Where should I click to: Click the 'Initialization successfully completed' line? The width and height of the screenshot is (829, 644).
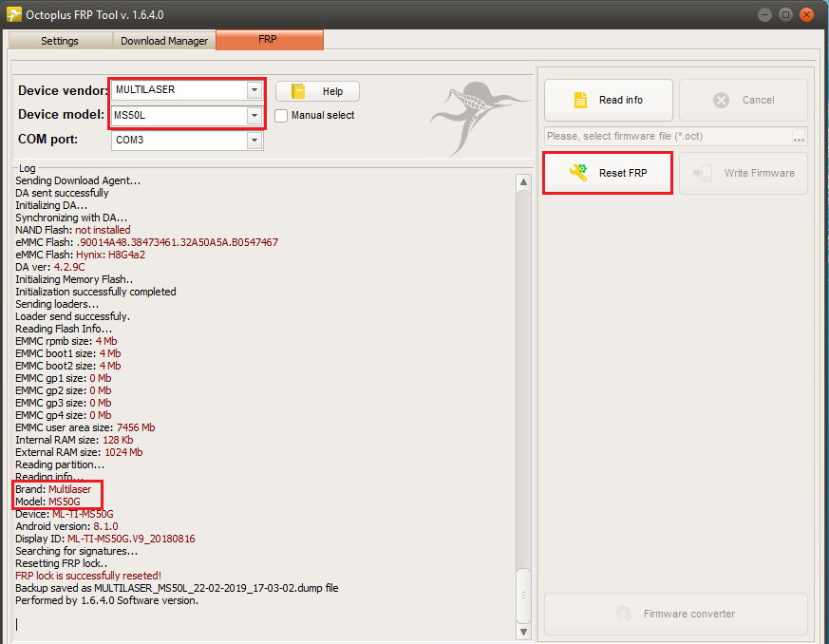point(96,292)
